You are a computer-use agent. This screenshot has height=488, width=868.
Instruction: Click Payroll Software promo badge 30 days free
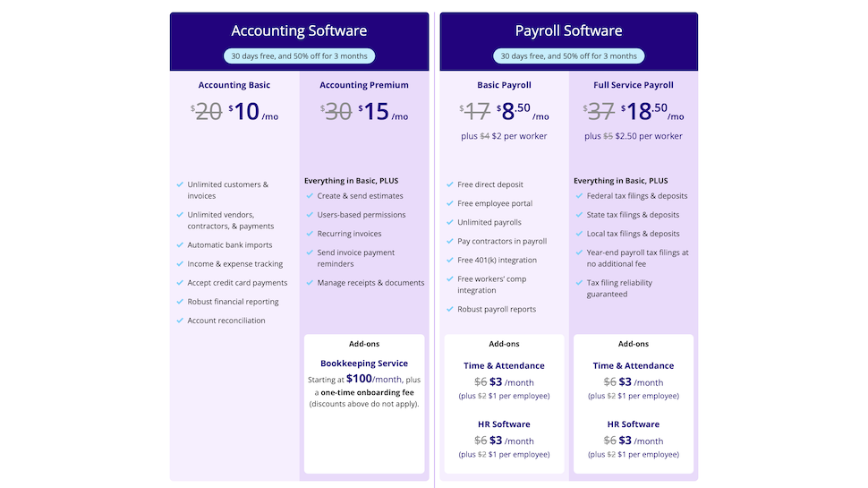[x=568, y=56]
